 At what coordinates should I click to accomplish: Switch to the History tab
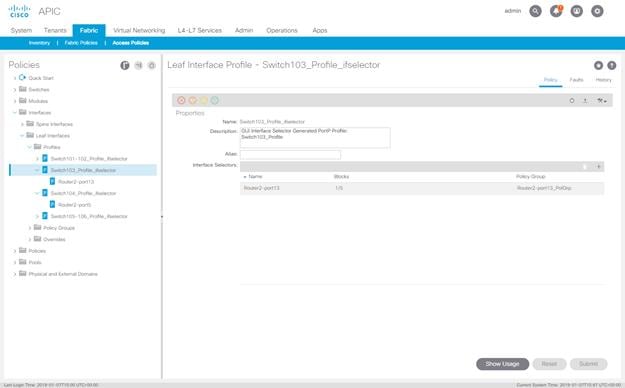tap(603, 80)
